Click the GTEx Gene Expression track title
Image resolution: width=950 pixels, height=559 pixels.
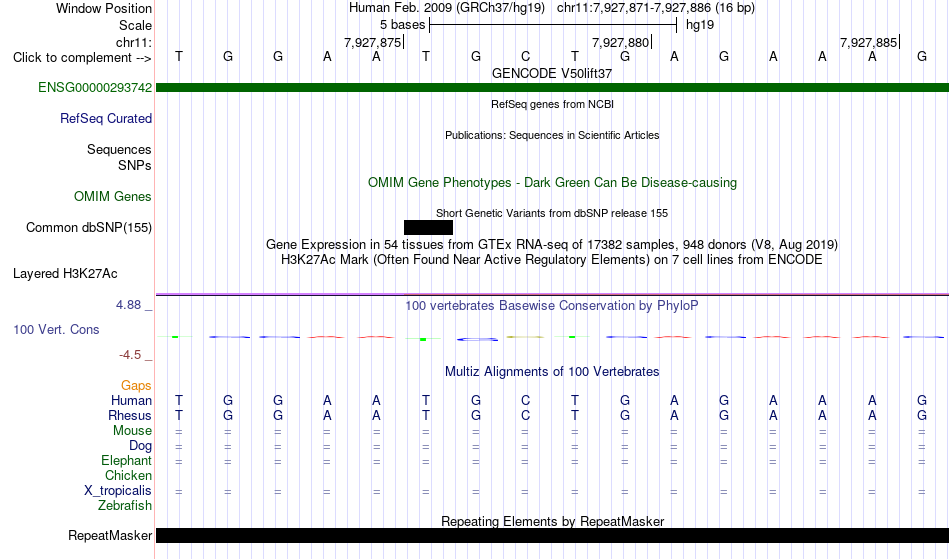click(552, 245)
